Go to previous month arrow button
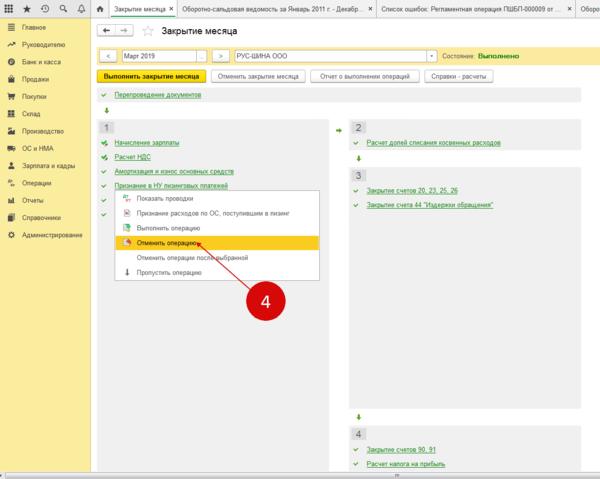Image resolution: width=600 pixels, height=479 pixels. tap(108, 56)
